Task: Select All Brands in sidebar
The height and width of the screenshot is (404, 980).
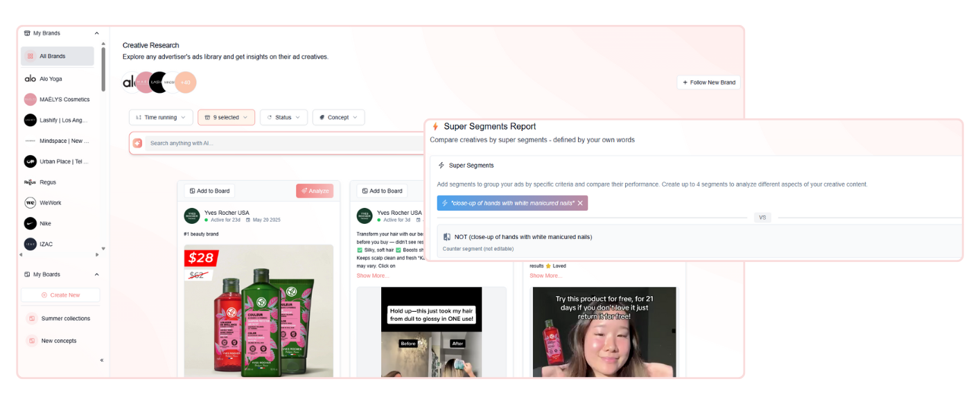Action: pos(58,56)
